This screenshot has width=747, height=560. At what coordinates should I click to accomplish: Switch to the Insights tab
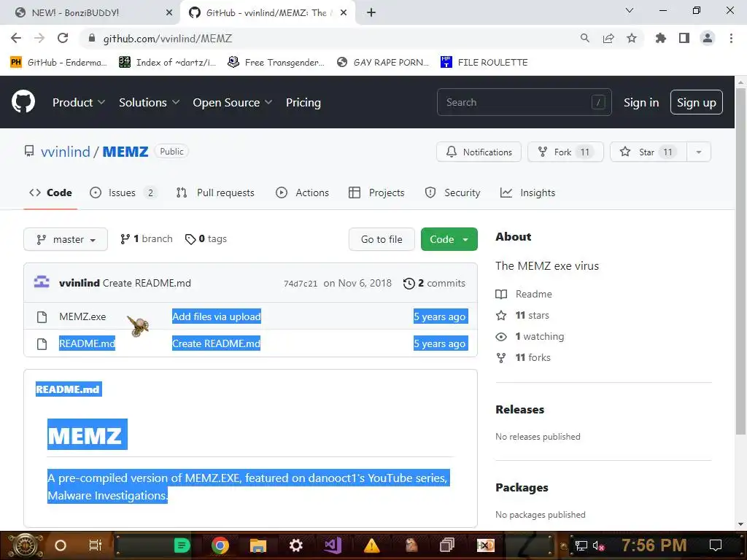[528, 192]
